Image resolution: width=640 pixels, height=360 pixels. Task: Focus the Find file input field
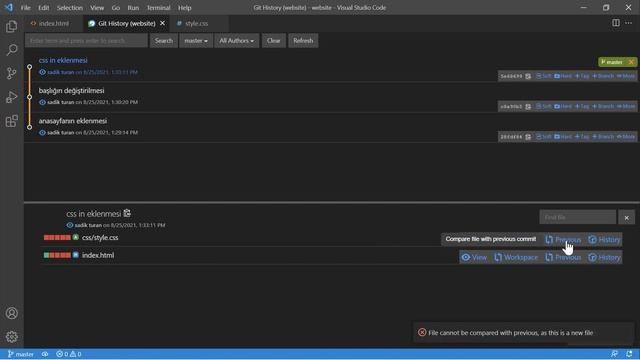click(578, 217)
